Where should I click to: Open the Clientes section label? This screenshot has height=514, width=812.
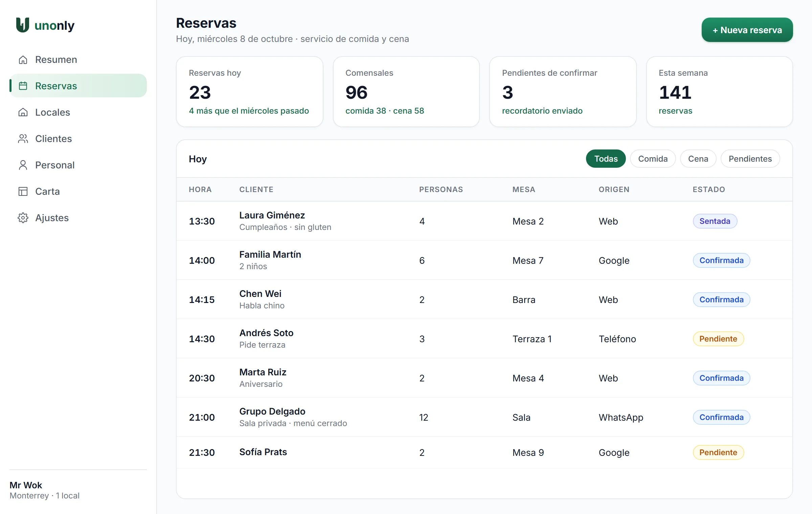click(53, 139)
